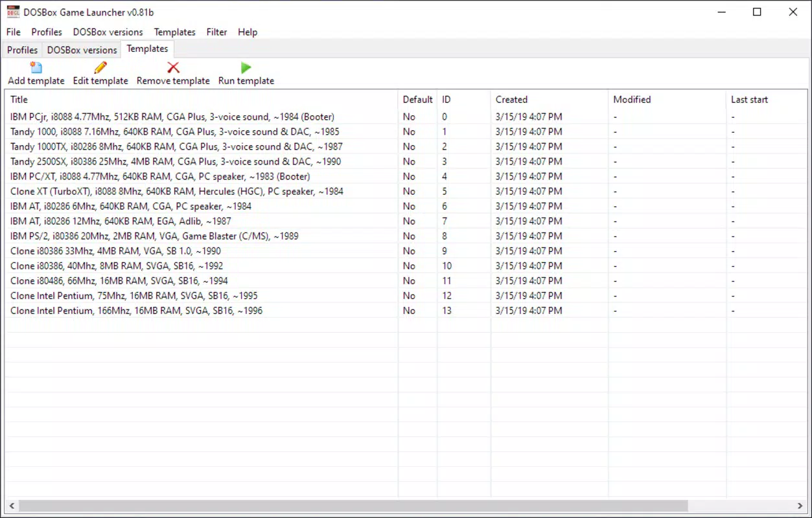Maximize the DOSBox Game Launcher window
812x518 pixels.
click(x=757, y=12)
